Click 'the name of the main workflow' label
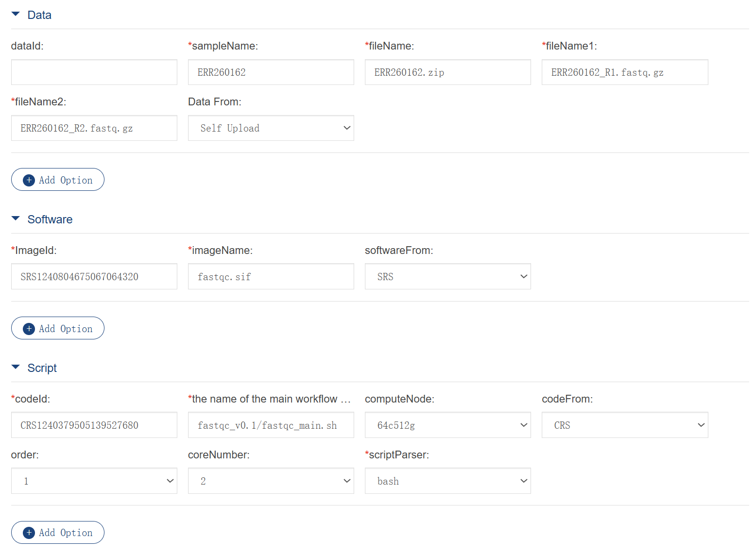The width and height of the screenshot is (756, 555). point(269,399)
